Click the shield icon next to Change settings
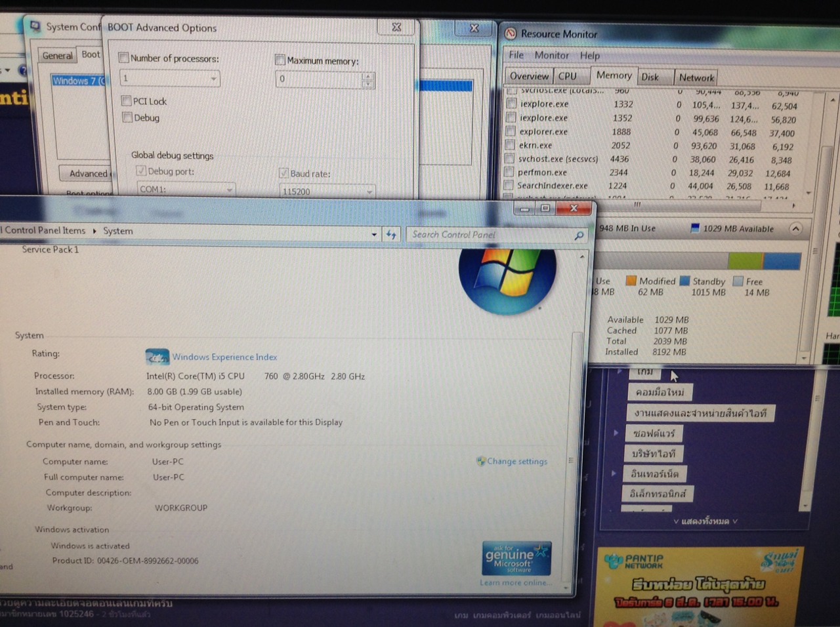Screen dimensions: 840x627 tap(481, 461)
